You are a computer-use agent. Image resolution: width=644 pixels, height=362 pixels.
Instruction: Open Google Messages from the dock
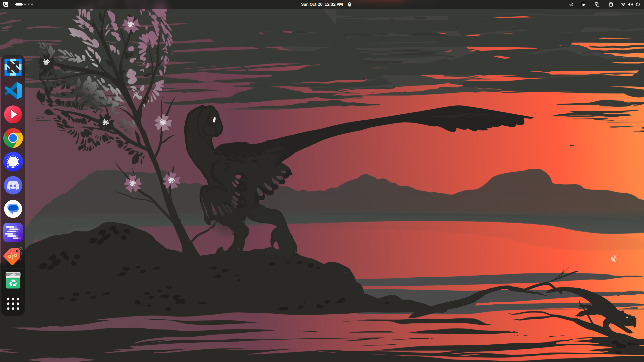click(13, 209)
